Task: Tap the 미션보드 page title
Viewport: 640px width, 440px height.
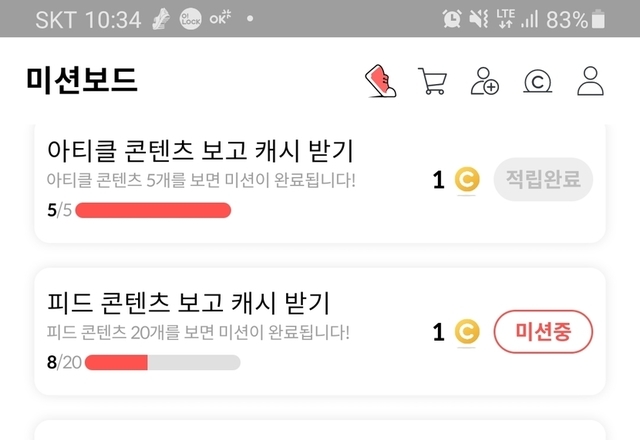Action: [82, 80]
